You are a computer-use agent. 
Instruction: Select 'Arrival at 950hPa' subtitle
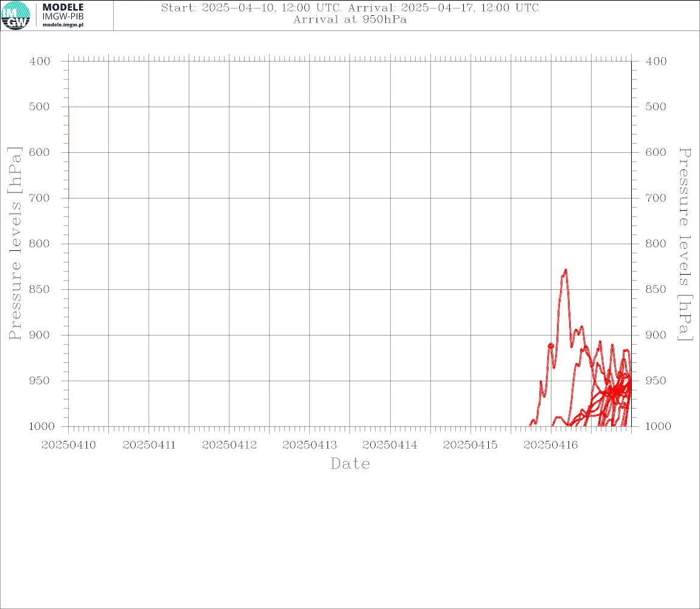[x=350, y=19]
